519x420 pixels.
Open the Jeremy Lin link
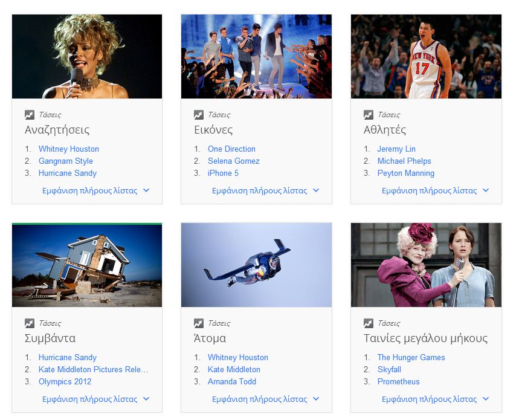(396, 149)
